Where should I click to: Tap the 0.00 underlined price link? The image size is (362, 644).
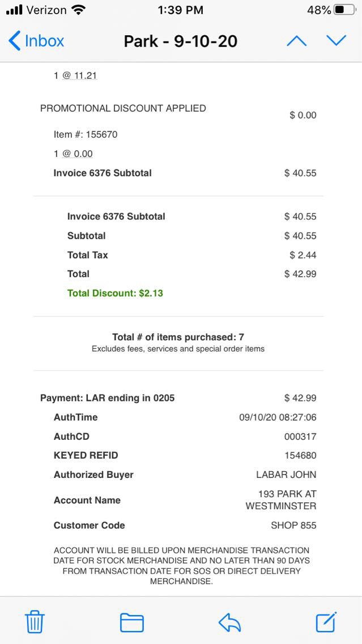pyautogui.click(x=83, y=154)
